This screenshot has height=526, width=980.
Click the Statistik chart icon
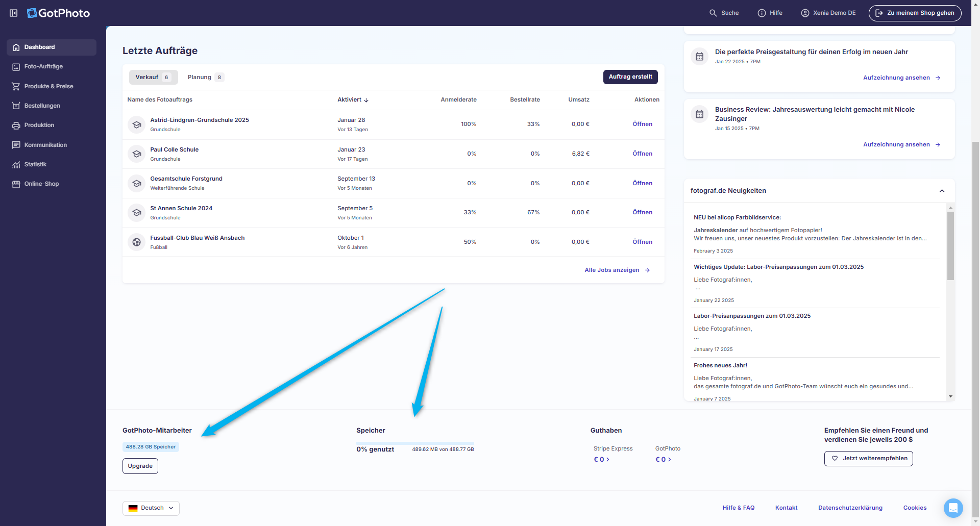16,164
